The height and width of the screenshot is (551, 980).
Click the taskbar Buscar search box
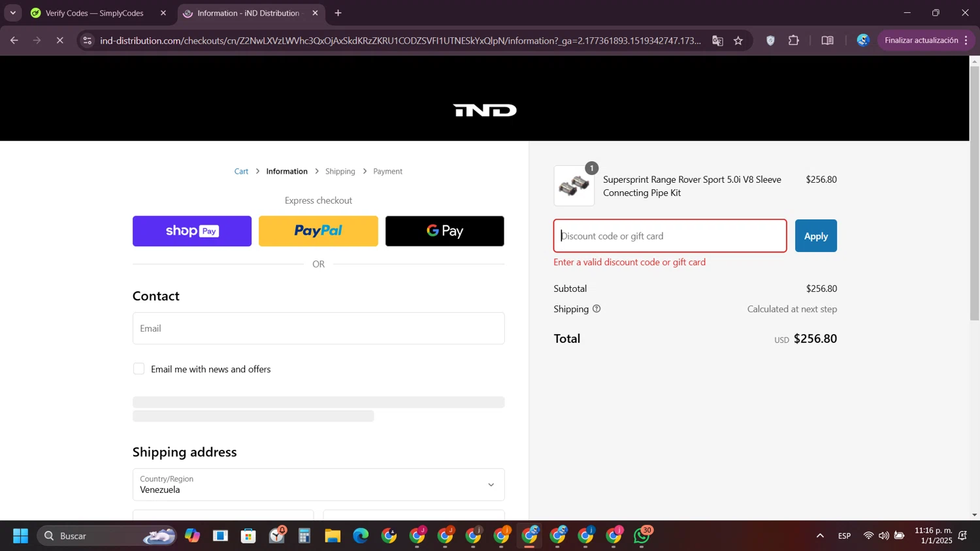point(106,536)
